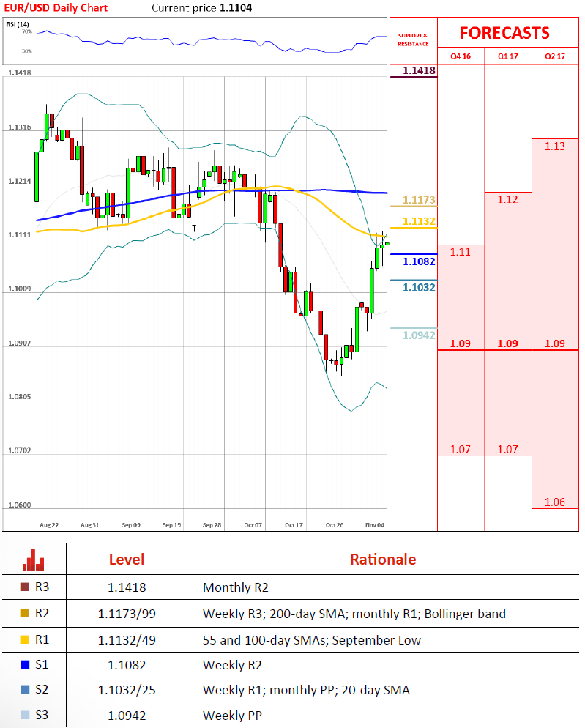This screenshot has height=728, width=585.
Task: Click the Sep 09 date axis label
Action: (x=131, y=525)
